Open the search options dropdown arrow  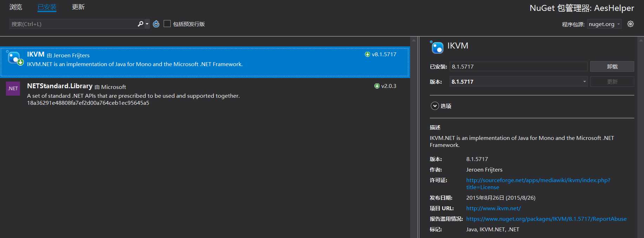(147, 24)
